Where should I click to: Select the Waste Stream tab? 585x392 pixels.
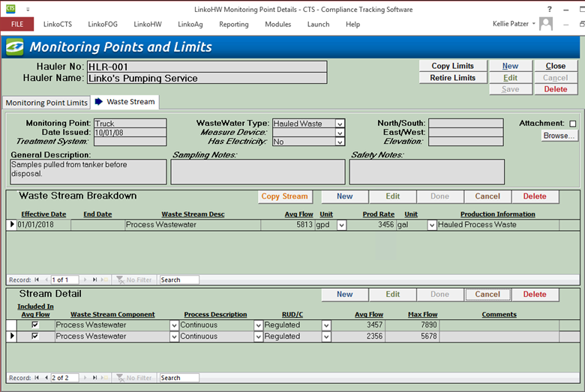[x=125, y=102]
